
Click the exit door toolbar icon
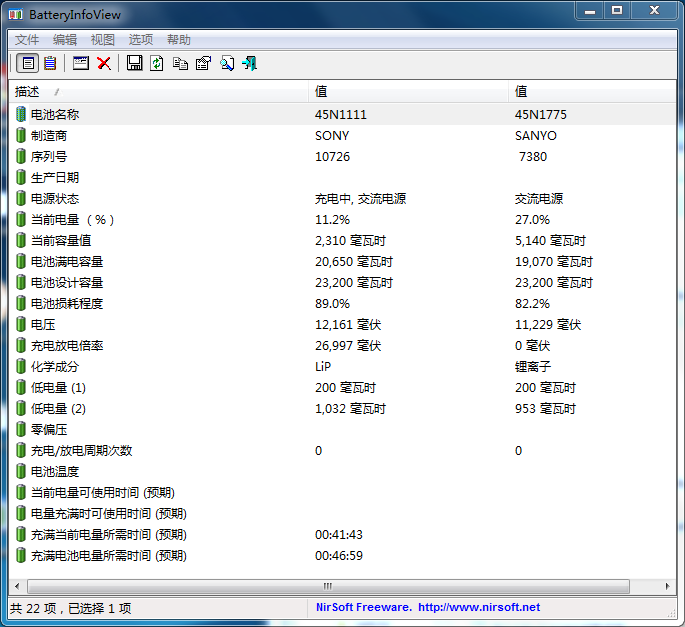249,63
